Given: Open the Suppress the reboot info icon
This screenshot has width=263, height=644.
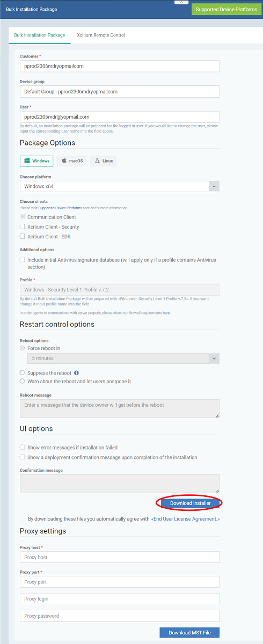Looking at the screenshot, I should point(76,373).
